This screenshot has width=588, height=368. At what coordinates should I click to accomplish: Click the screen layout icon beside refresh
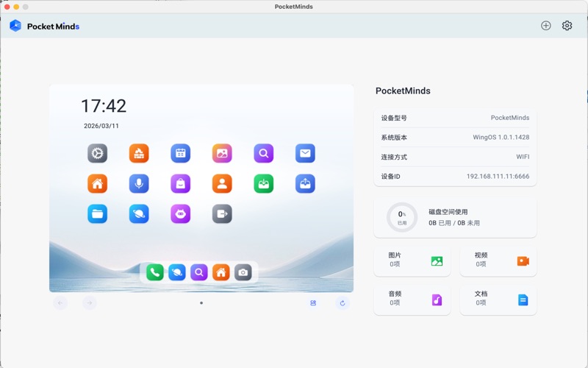coord(313,302)
